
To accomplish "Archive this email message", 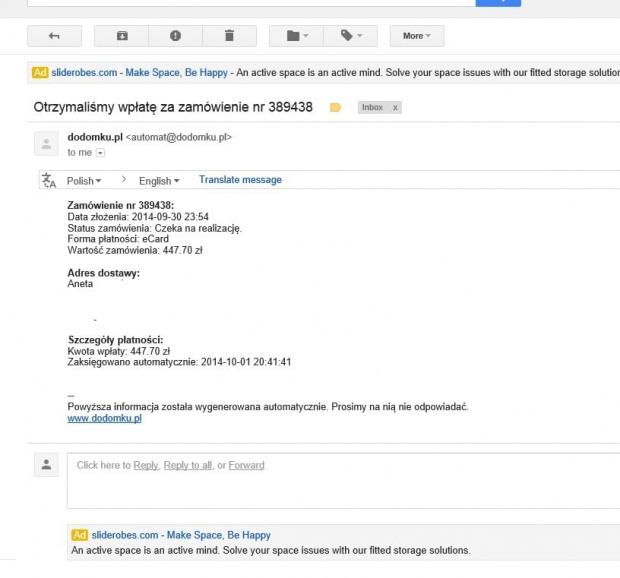I will 122,36.
